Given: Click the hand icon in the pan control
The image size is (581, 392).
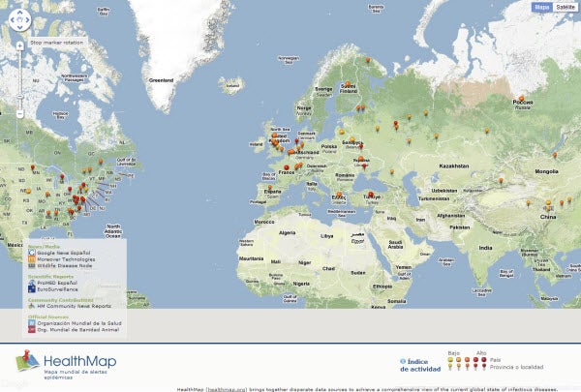Looking at the screenshot, I should point(20,20).
